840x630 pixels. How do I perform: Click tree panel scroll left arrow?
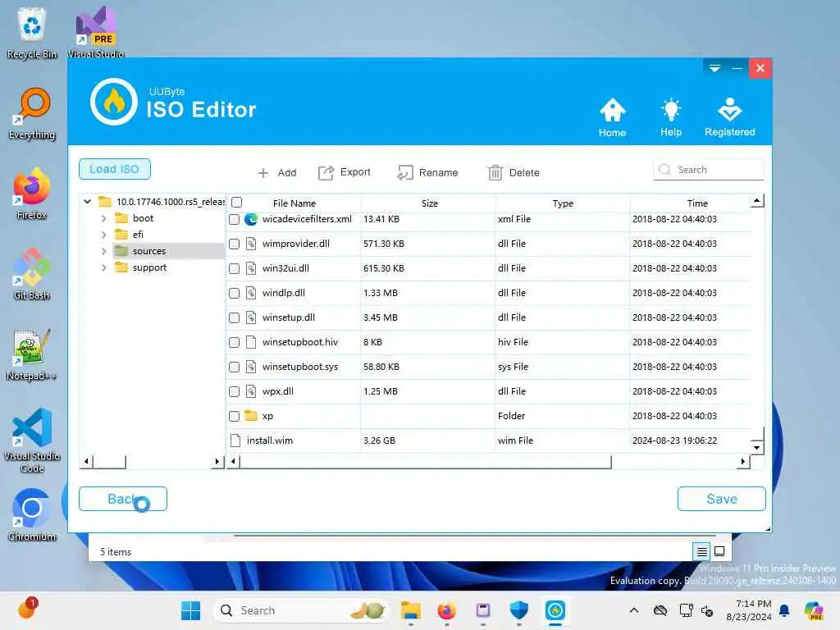(86, 461)
